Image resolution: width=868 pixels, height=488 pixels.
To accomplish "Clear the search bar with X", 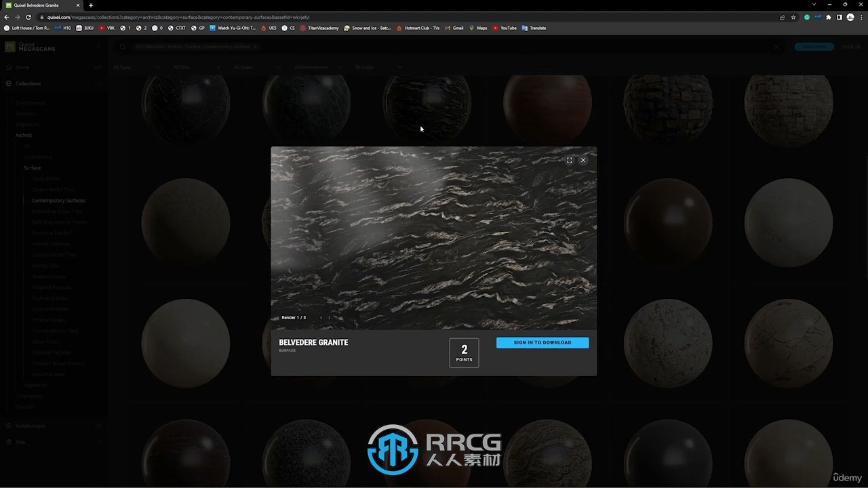I will 777,47.
